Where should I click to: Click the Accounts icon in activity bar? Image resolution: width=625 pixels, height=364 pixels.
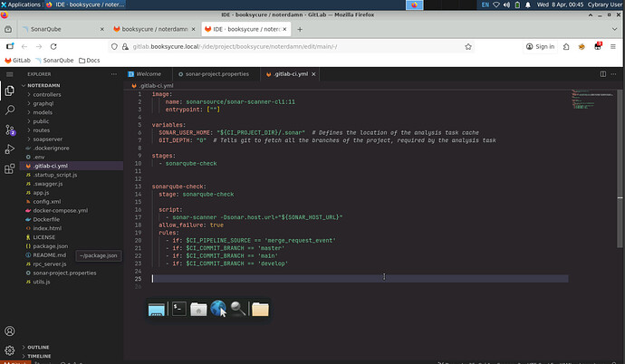[10, 331]
